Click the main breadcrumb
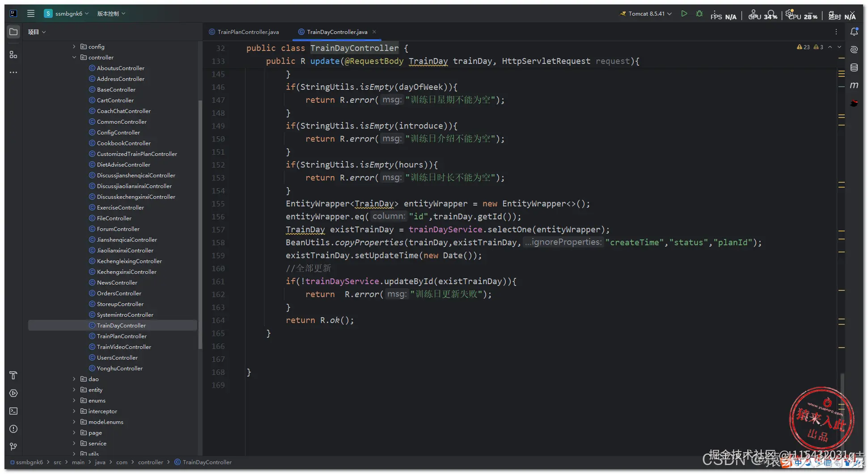 [78, 462]
